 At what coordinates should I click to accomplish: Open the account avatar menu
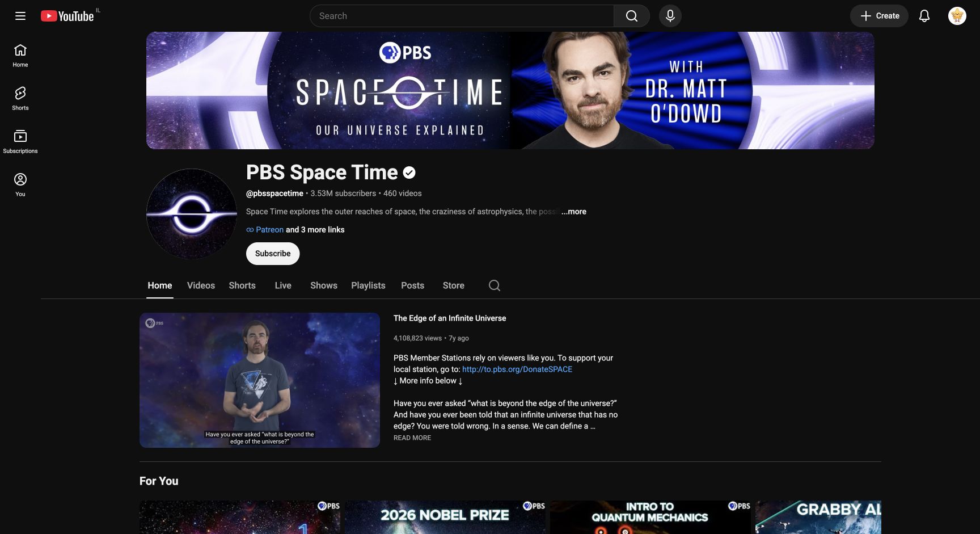[957, 16]
